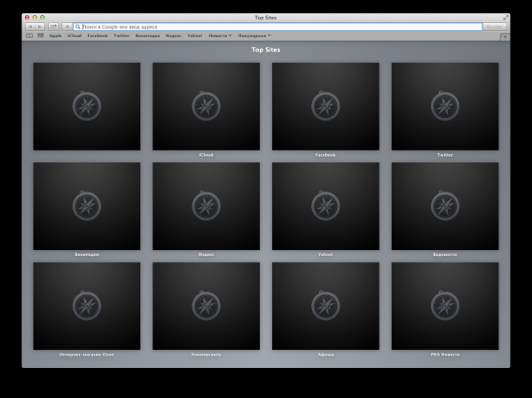The image size is (532, 398).
Task: Open the Ведомости Top Sites thumbnail
Action: (445, 206)
